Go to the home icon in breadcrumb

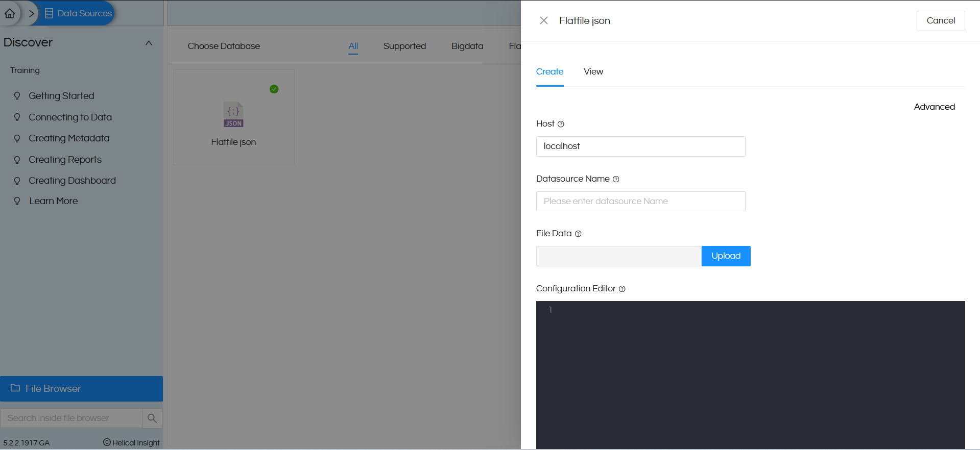(x=10, y=14)
